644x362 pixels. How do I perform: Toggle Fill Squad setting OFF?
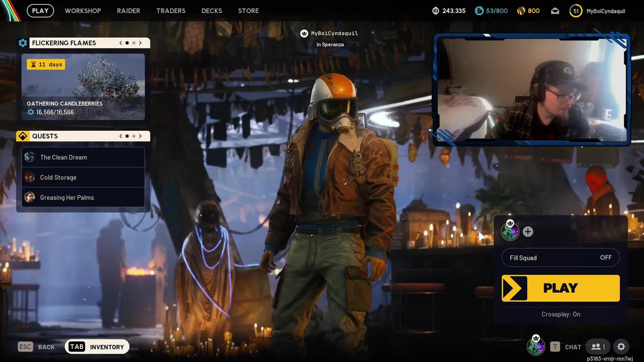point(560,257)
